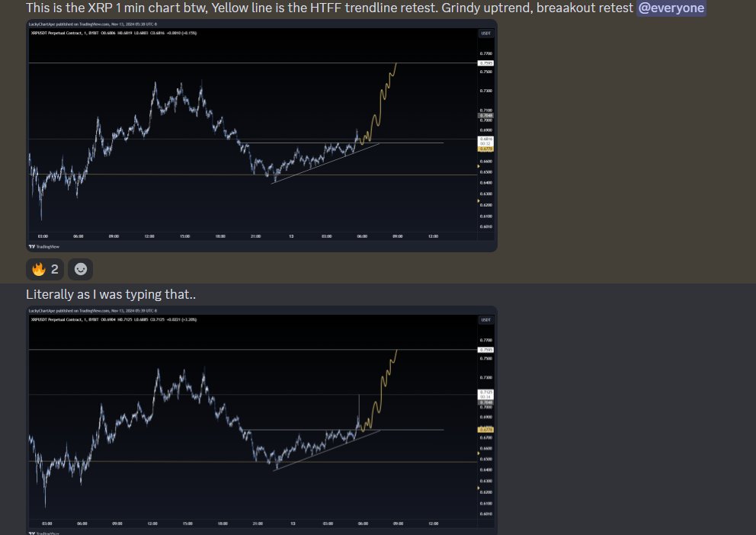
Task: Open the first XRP chart image
Action: click(x=261, y=136)
